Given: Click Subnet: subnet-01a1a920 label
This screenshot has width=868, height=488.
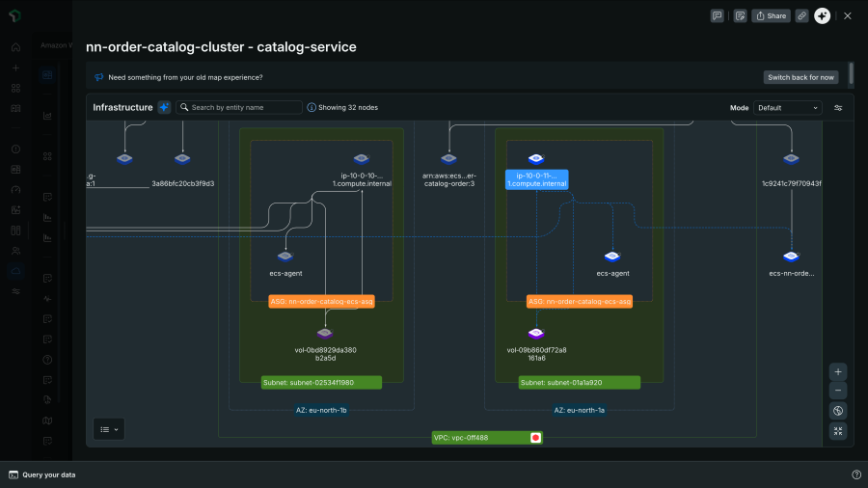Looking at the screenshot, I should (x=579, y=382).
